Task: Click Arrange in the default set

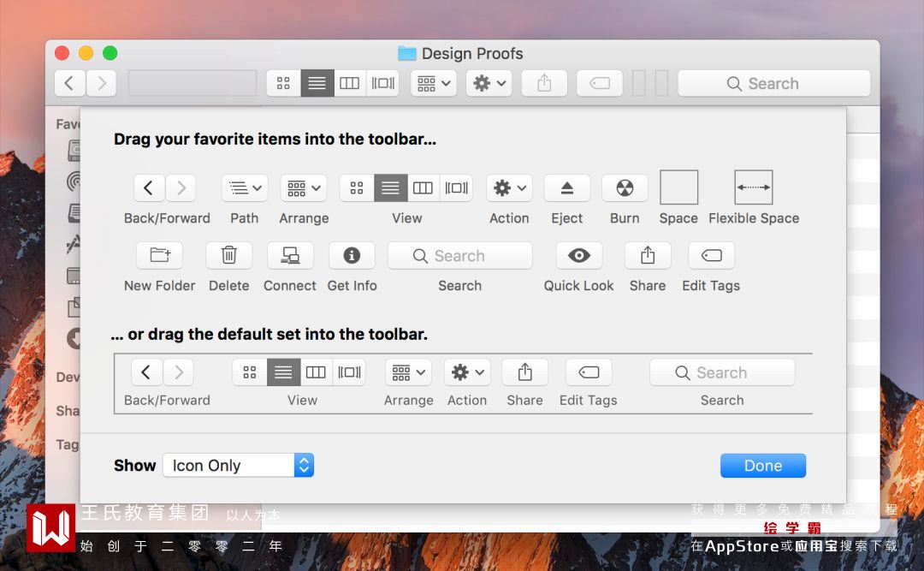Action: [x=408, y=372]
